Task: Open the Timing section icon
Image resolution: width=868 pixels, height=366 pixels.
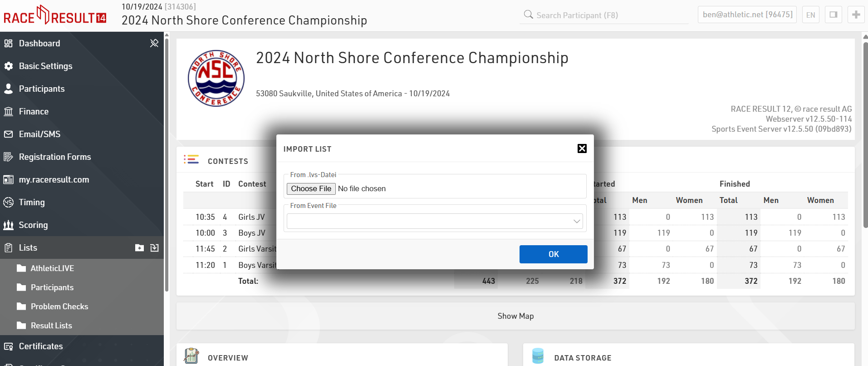Action: click(x=9, y=202)
